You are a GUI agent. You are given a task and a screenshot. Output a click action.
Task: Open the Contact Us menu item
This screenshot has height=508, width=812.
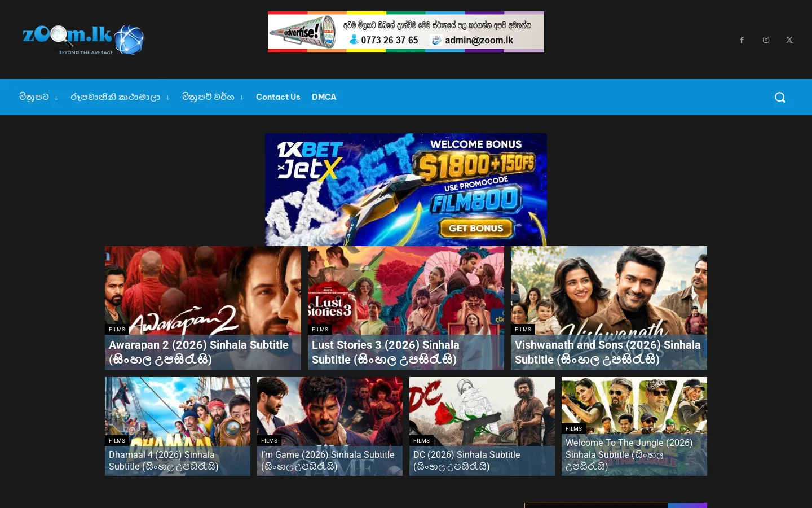278,97
